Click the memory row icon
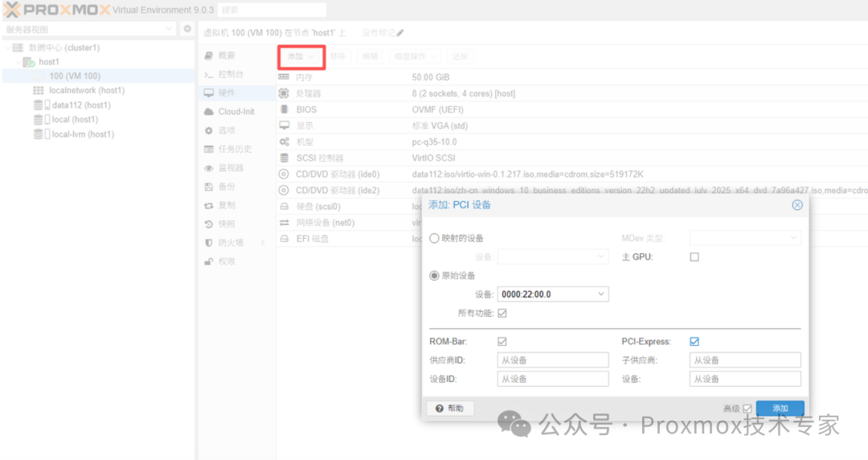 coord(284,77)
